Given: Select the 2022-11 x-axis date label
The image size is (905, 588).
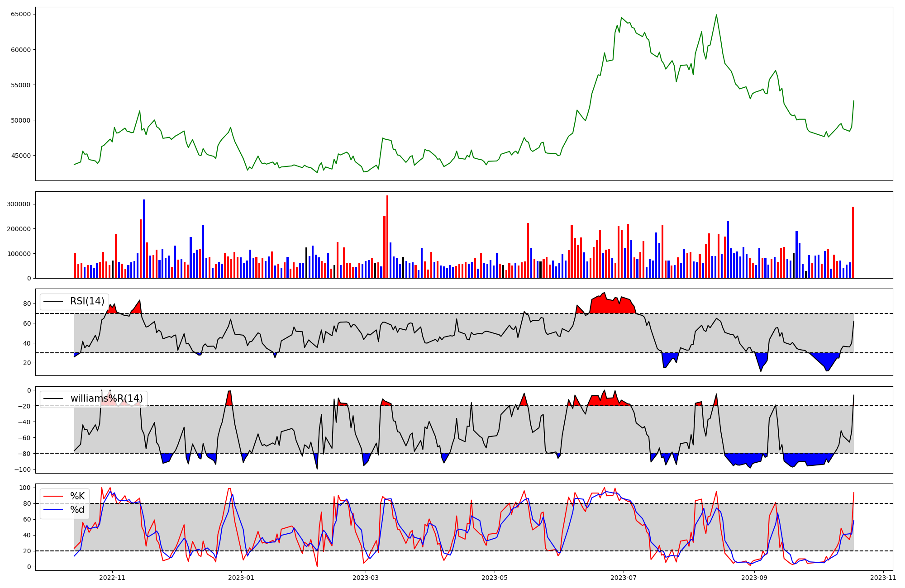Looking at the screenshot, I should [112, 578].
